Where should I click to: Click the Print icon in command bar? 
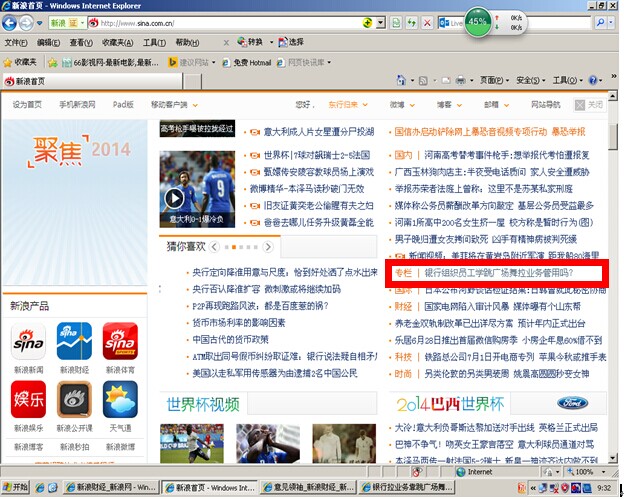point(460,81)
